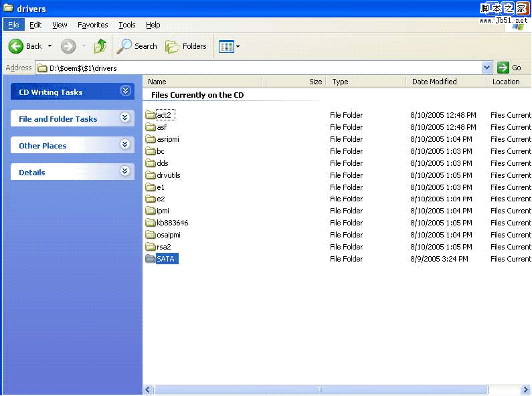This screenshot has width=532, height=396.
Task: Click the scrollbar right arrow
Action: coord(525,389)
